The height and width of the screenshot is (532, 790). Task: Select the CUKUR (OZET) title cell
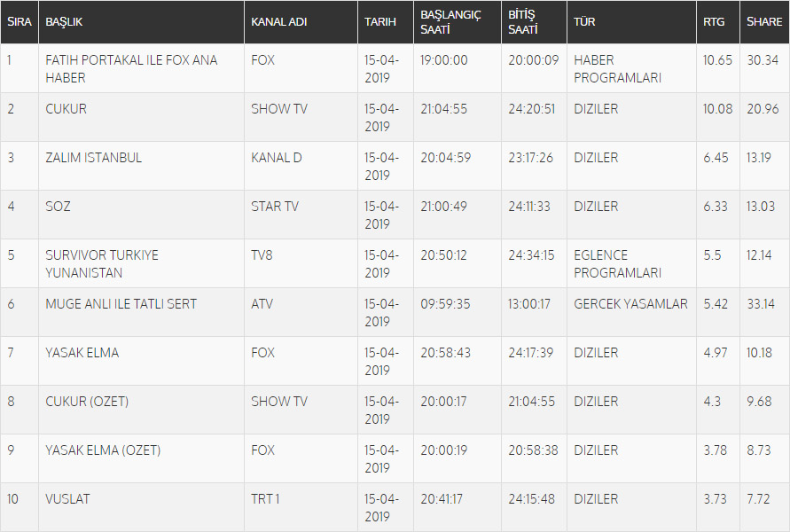(87, 402)
